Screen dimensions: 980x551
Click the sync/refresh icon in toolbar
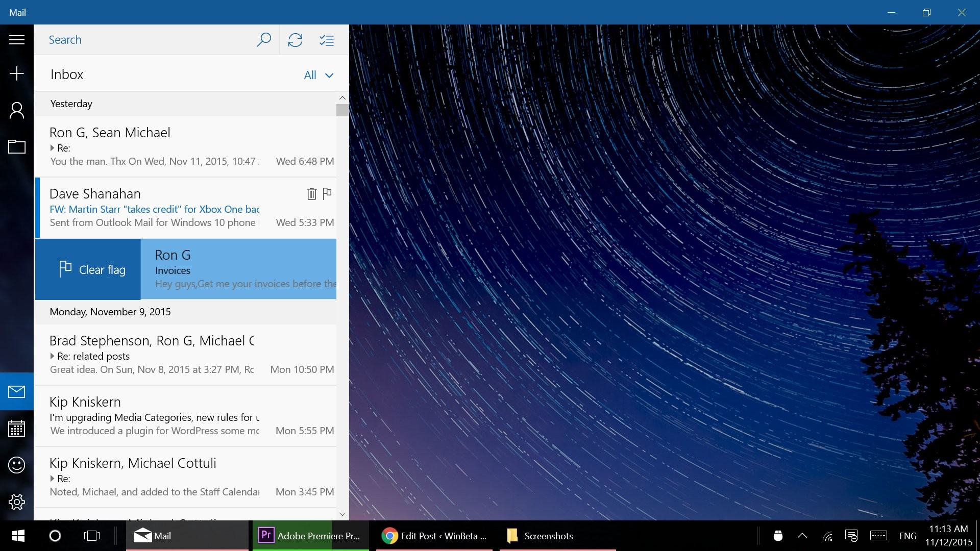[295, 40]
